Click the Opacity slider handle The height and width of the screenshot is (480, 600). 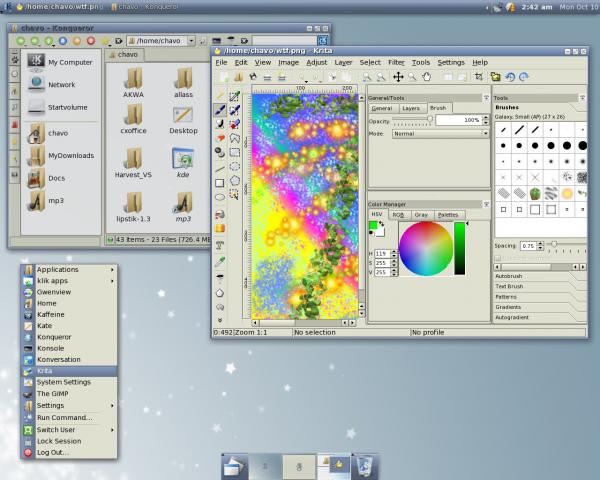coord(430,119)
